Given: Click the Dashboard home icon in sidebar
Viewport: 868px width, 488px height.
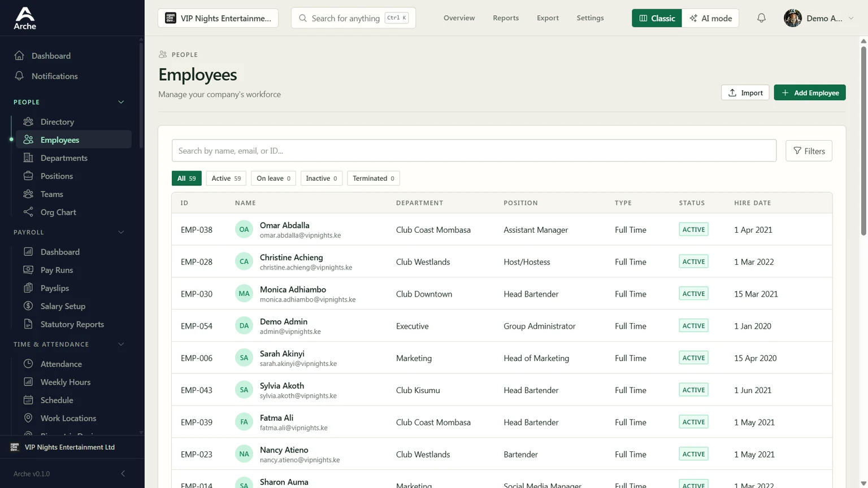Looking at the screenshot, I should coord(19,55).
